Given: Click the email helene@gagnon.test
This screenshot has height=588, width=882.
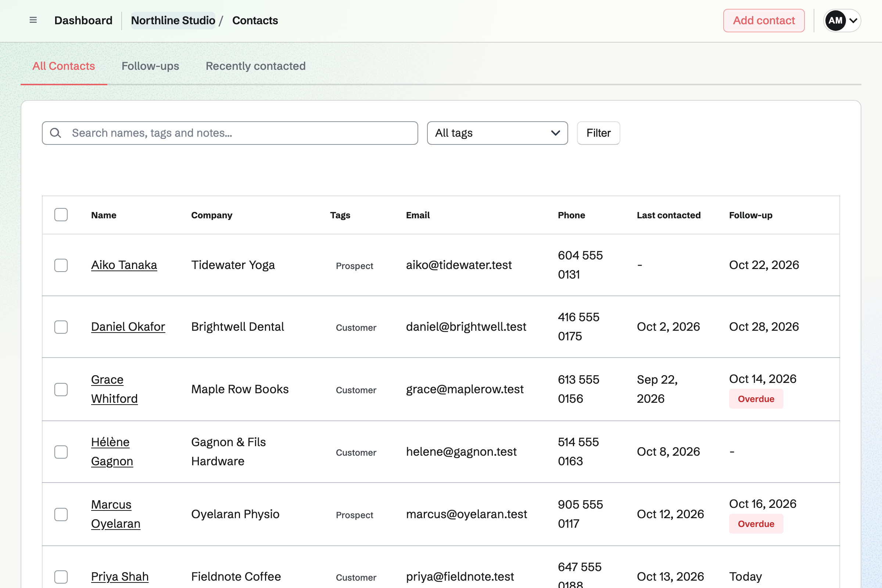Looking at the screenshot, I should pos(461,452).
